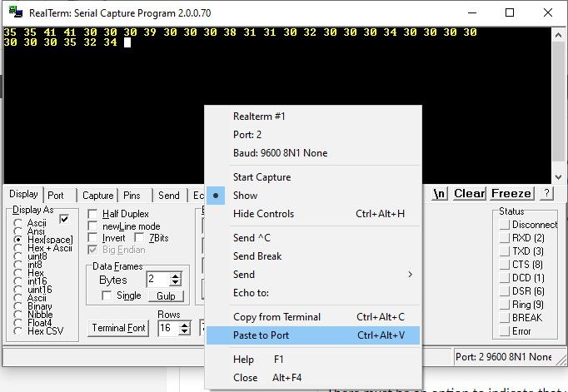The image size is (568, 392).
Task: Expand the Send submenu arrow
Action: point(410,275)
